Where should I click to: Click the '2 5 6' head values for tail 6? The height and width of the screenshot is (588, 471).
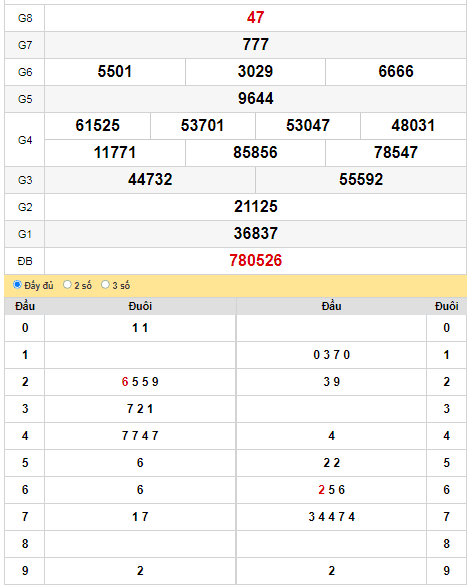pos(332,490)
